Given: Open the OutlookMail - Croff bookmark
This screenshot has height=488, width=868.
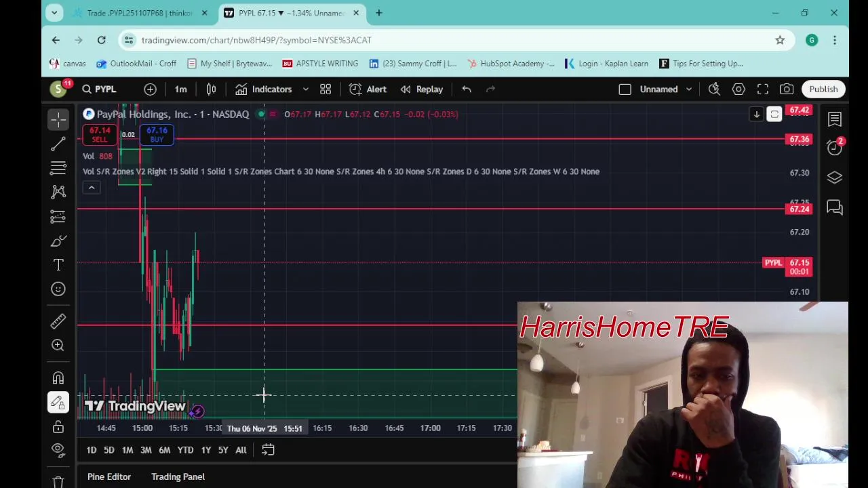Looking at the screenshot, I should click(x=136, y=64).
